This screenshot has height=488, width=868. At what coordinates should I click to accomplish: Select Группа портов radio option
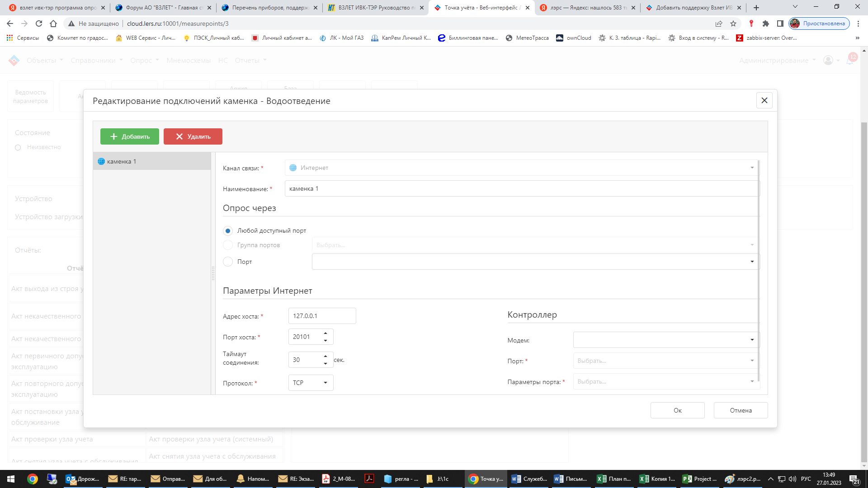(228, 245)
